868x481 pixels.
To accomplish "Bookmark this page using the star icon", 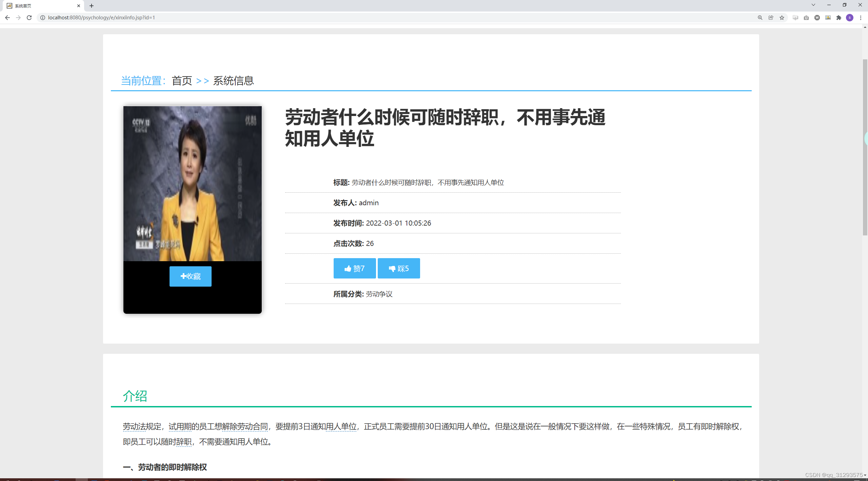I will point(783,17).
